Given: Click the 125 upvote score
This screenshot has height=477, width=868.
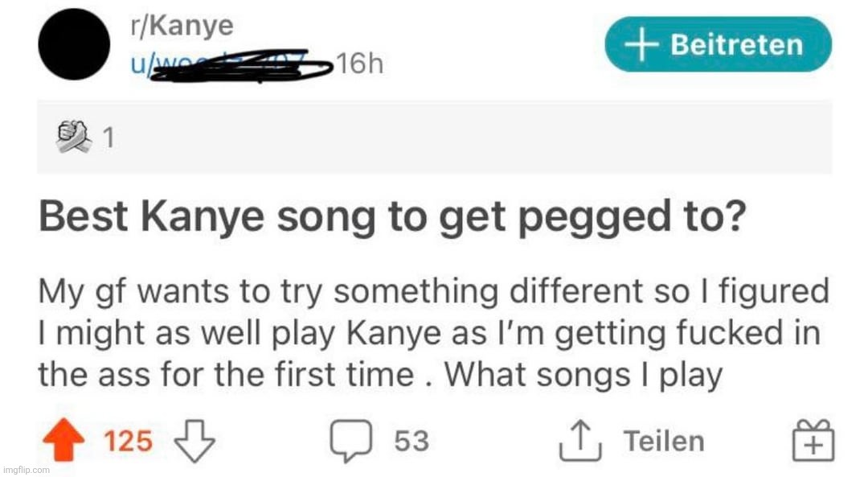Looking at the screenshot, I should click(x=129, y=441).
